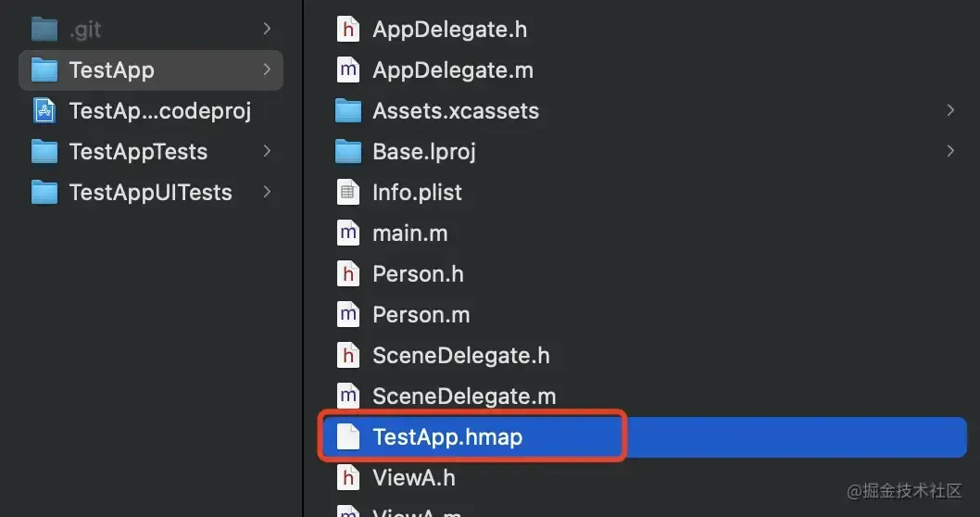Click the TestApp Xcode project file icon
This screenshot has width=980, height=517.
(x=44, y=111)
